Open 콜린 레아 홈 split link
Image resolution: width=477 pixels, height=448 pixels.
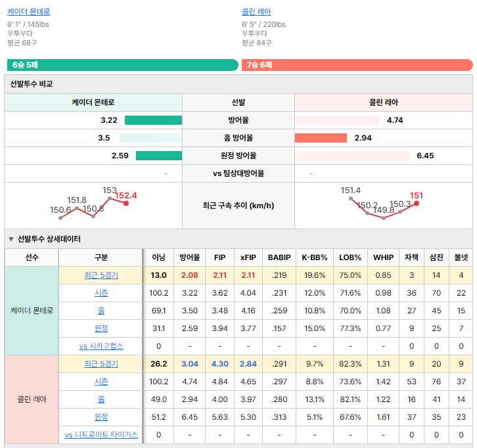(101, 399)
